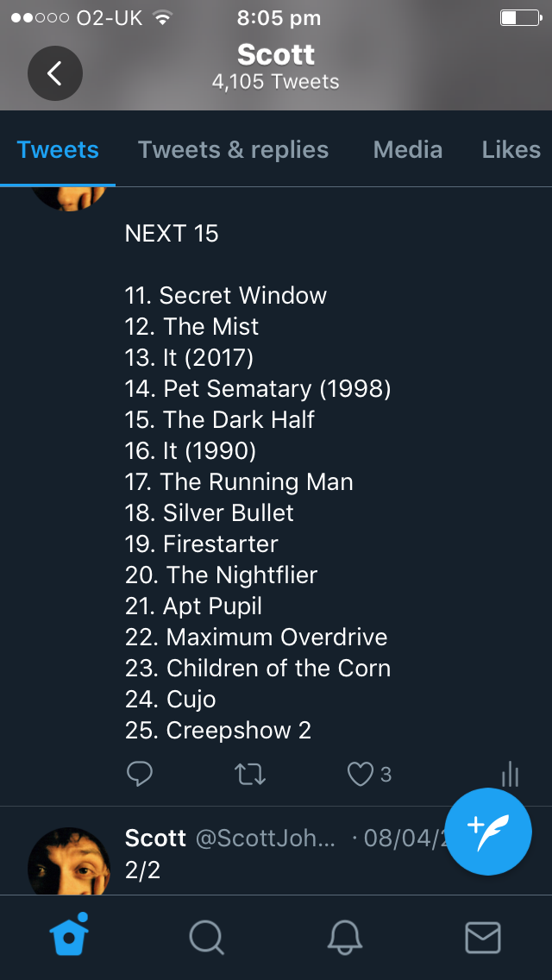Retweet the NEXT 15 list tweet

point(250,775)
